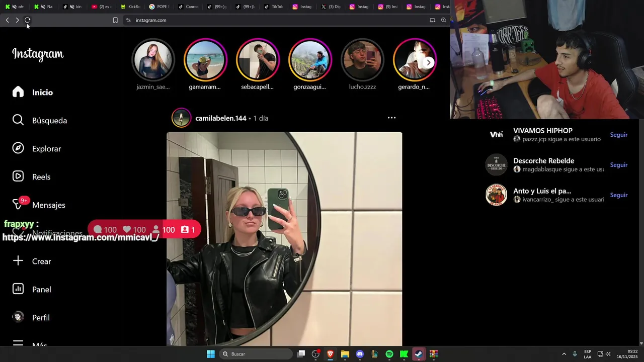
Task: Open the Reels icon
Action: 18,176
